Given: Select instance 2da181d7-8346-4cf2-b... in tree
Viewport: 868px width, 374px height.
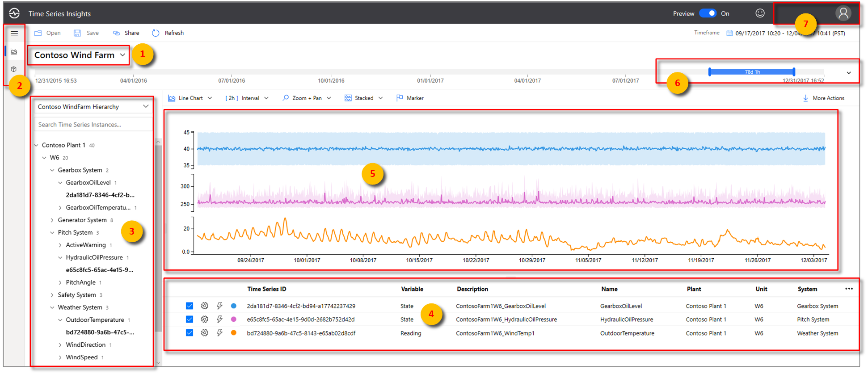Looking at the screenshot, I should [x=100, y=195].
